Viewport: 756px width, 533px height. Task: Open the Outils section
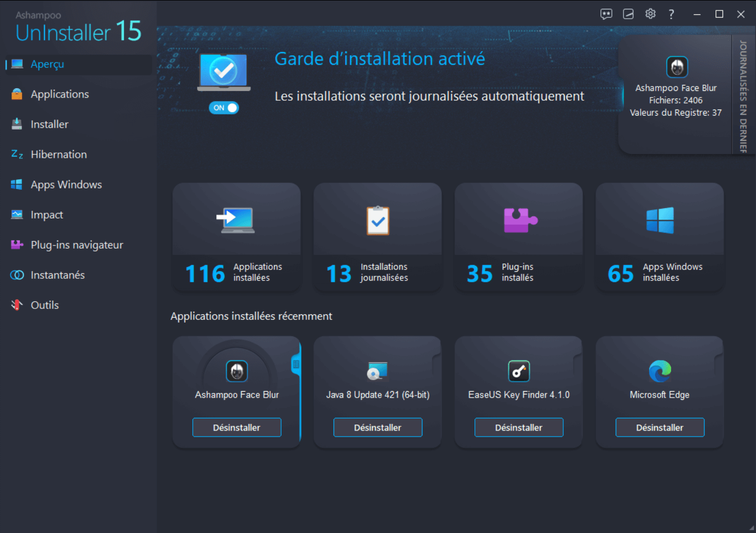(x=78, y=305)
